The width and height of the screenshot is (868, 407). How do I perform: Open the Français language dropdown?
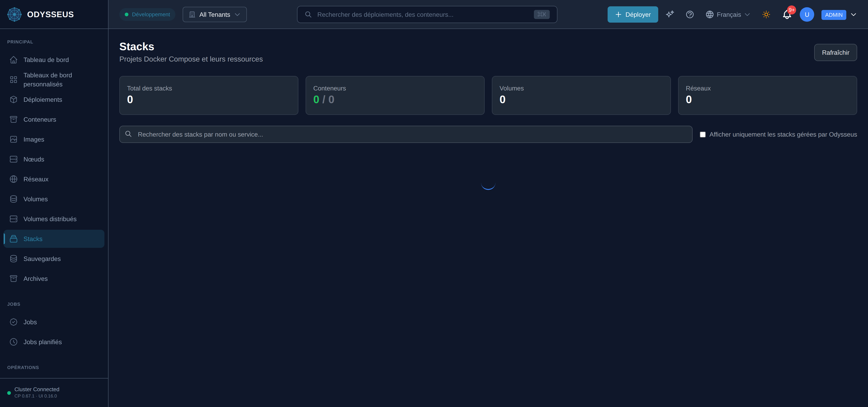pos(728,14)
